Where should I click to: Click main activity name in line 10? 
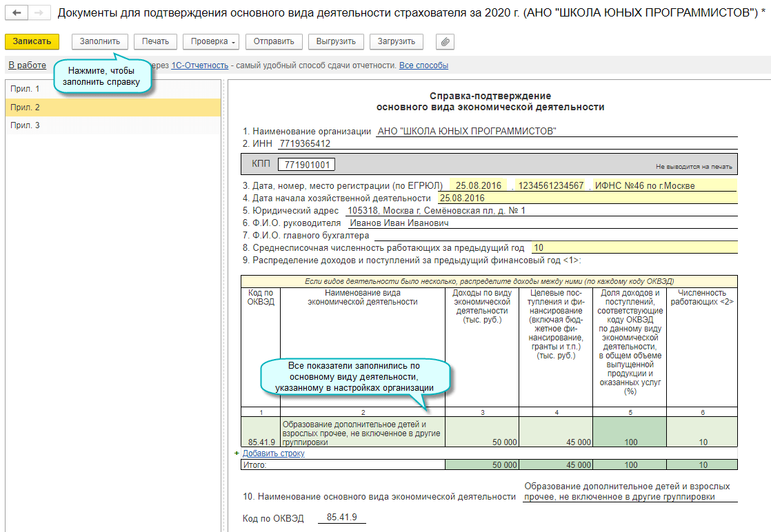pyautogui.click(x=630, y=491)
